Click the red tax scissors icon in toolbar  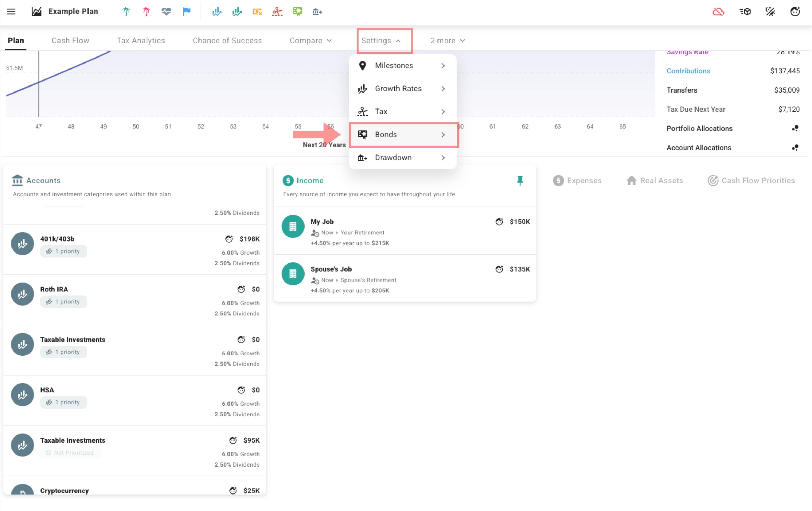[x=277, y=12]
